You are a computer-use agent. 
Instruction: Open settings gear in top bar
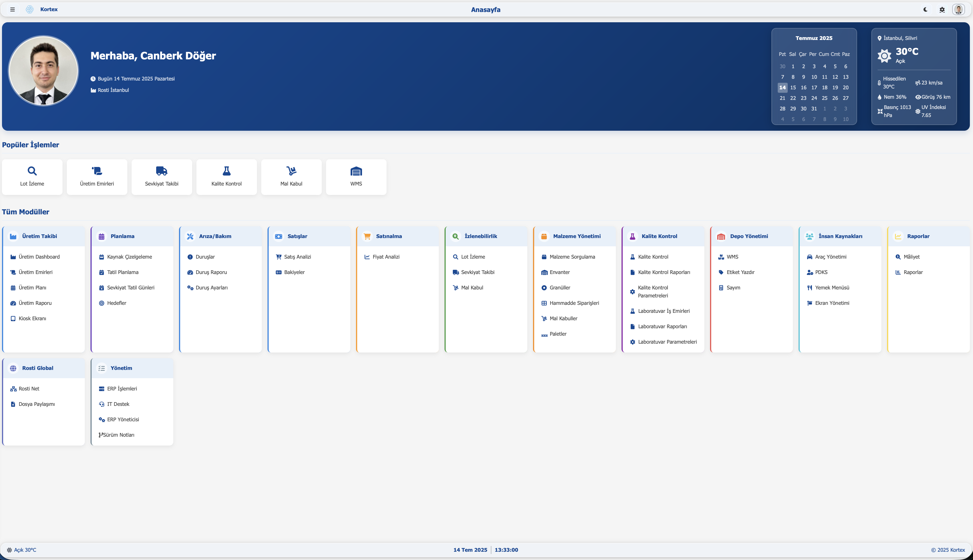click(942, 10)
